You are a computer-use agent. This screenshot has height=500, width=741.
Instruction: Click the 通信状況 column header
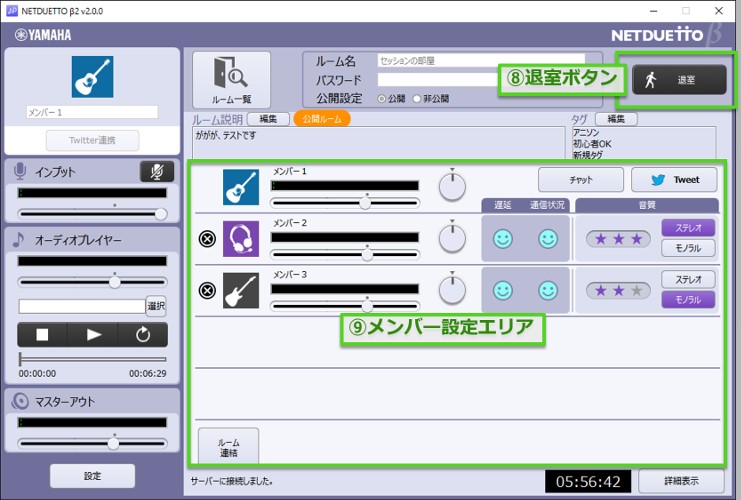coord(547,205)
